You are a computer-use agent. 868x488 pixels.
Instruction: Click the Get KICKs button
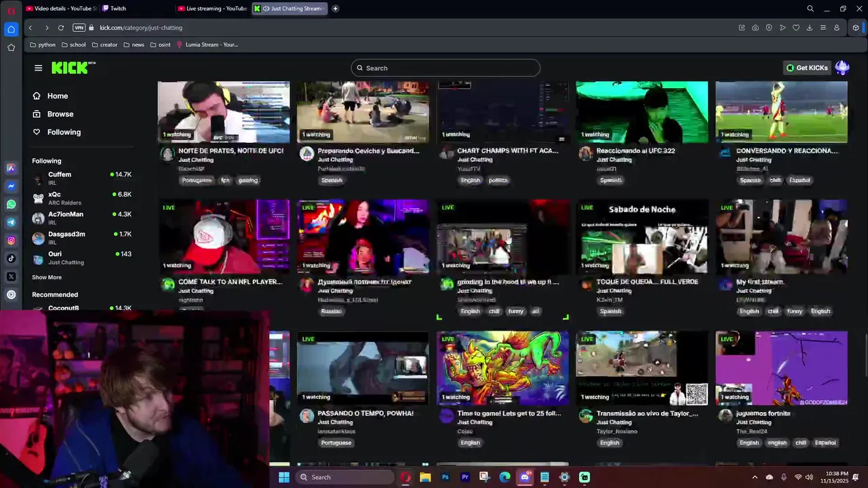pos(807,68)
